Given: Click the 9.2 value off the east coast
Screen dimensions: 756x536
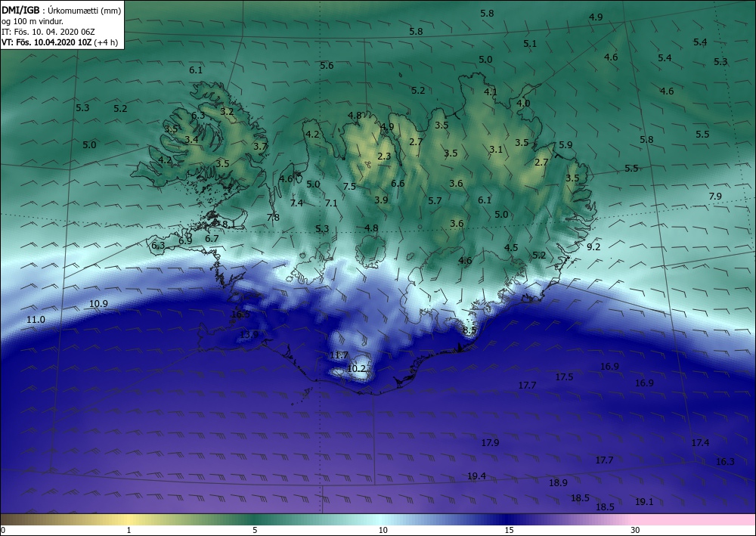Looking at the screenshot, I should point(593,246).
